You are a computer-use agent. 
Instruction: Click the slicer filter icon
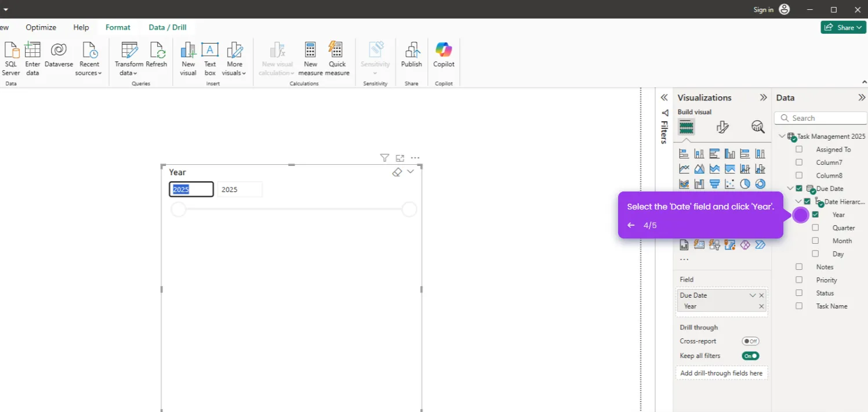pos(384,158)
